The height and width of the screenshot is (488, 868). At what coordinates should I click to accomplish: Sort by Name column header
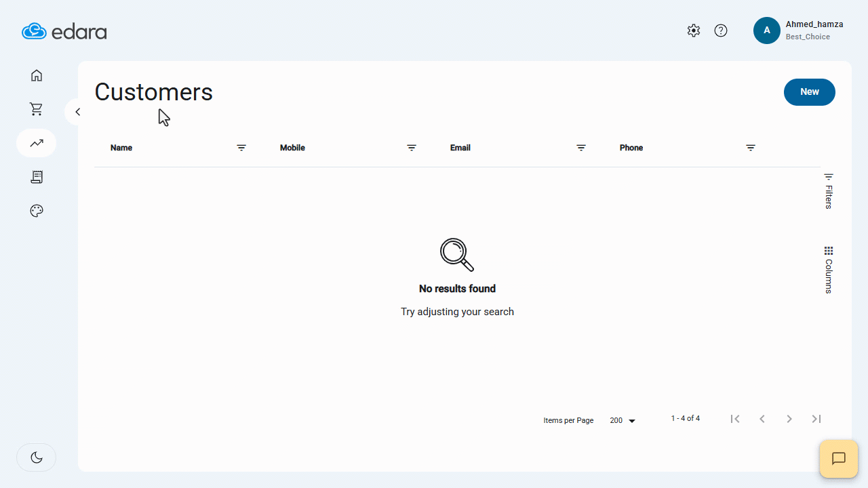(x=121, y=148)
